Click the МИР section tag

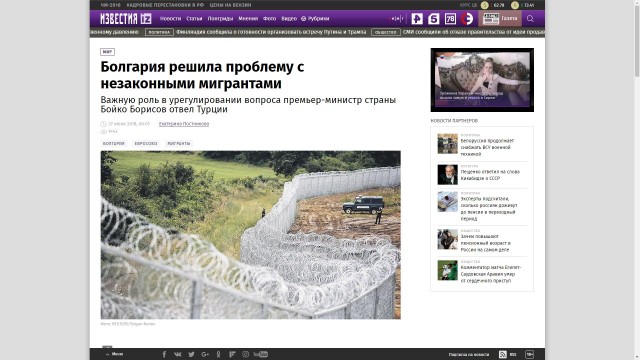pos(107,52)
